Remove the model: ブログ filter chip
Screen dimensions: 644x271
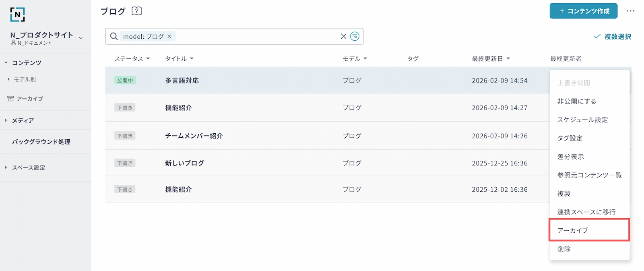(x=169, y=36)
